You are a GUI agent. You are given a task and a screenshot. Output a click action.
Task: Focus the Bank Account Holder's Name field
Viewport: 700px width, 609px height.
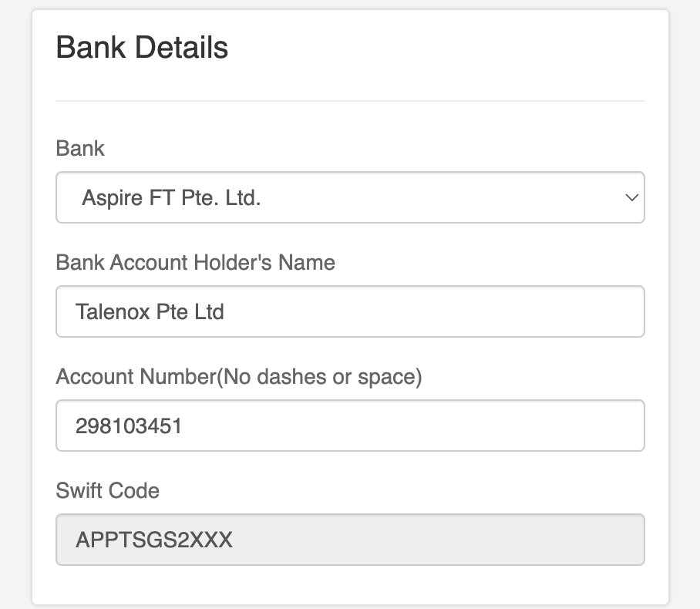[x=350, y=311]
